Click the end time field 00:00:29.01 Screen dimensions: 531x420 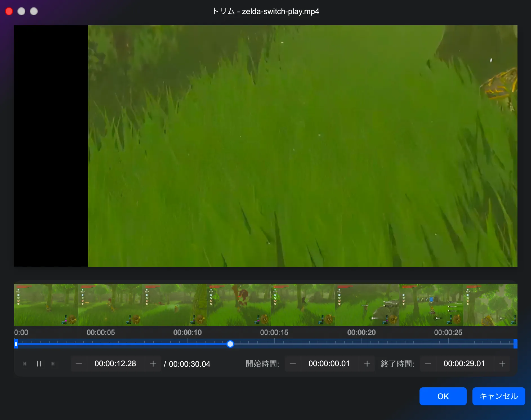pos(464,364)
